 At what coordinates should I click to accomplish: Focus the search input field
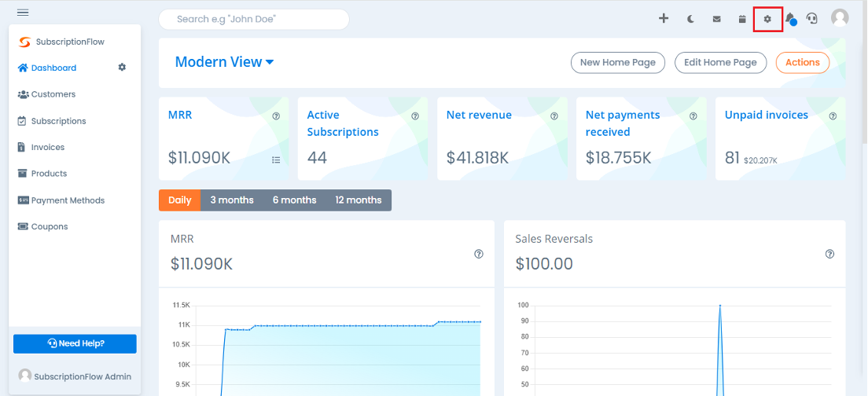point(254,20)
